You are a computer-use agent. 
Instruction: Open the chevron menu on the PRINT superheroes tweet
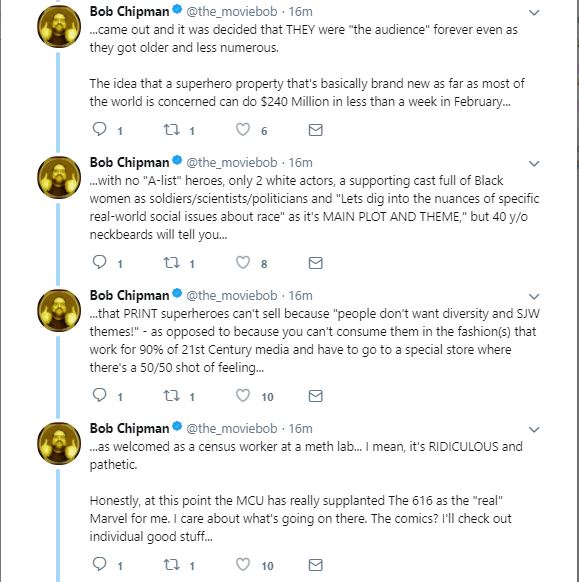534,297
